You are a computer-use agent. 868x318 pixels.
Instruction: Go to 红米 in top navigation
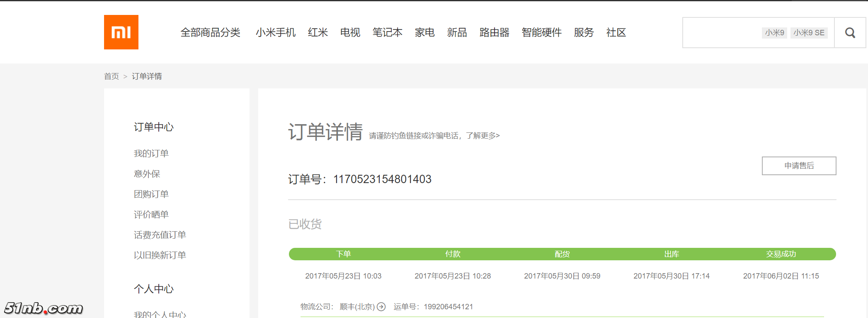(318, 32)
